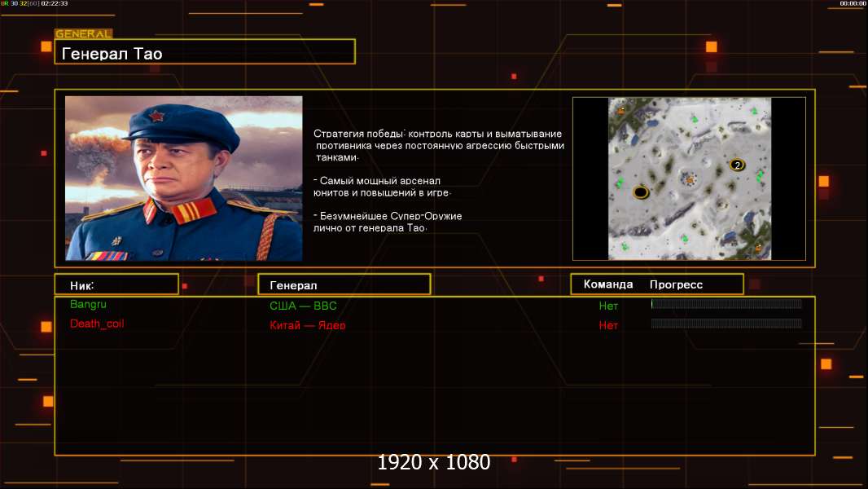Click the snowy map preview thumbnail
Viewport: 868px width, 489px height.
tap(689, 178)
